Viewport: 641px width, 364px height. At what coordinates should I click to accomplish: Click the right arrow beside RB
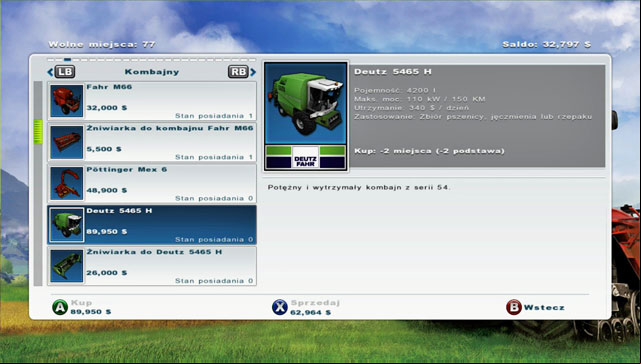point(253,72)
